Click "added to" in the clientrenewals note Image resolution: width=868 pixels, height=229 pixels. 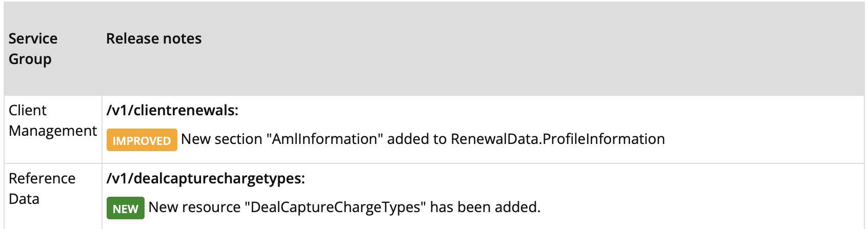417,139
